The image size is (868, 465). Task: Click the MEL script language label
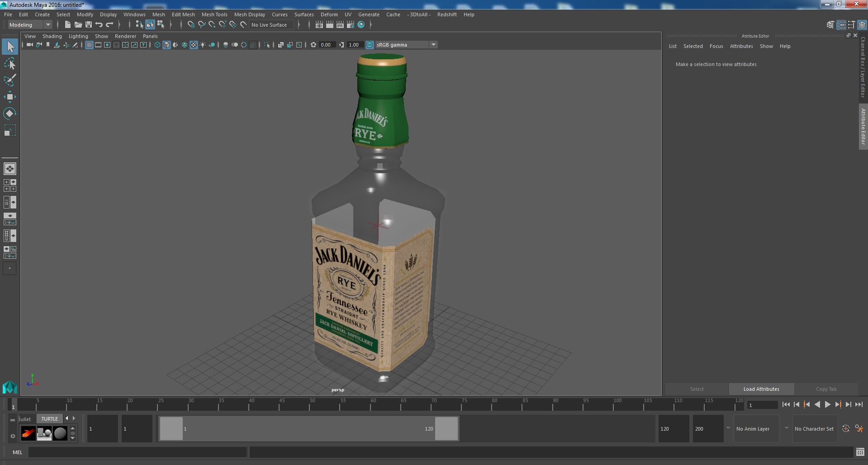(x=17, y=452)
